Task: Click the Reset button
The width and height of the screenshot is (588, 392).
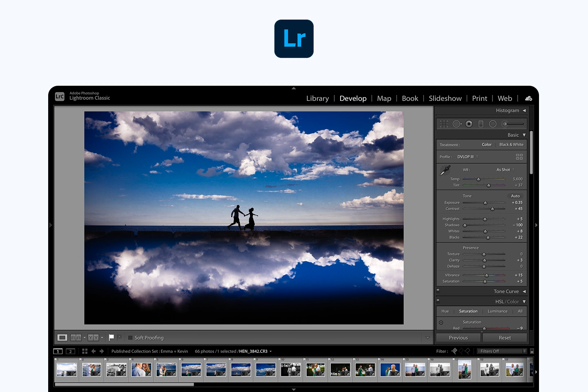Action: [505, 338]
